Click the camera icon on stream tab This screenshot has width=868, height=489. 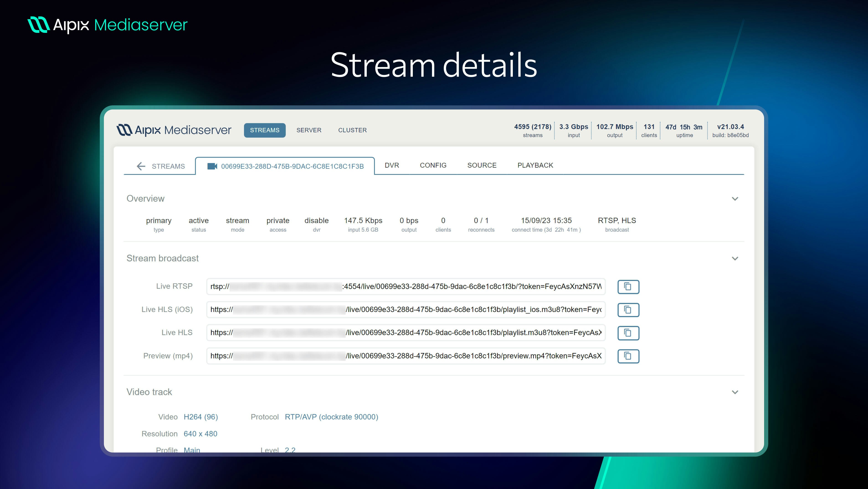click(x=212, y=166)
